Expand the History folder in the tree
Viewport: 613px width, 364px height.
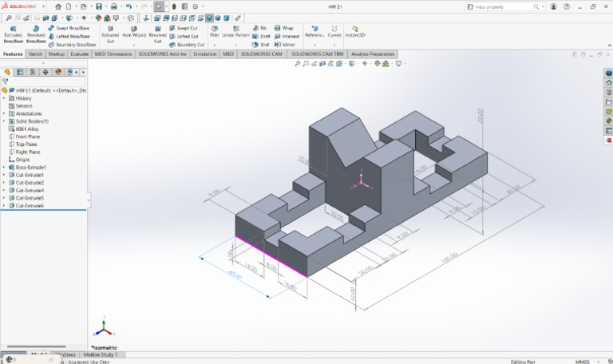click(x=4, y=98)
